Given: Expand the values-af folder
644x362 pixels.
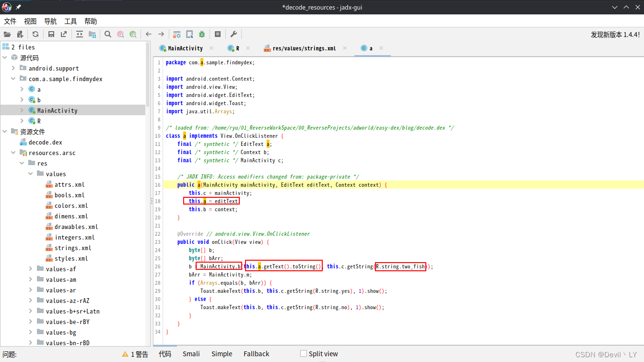Looking at the screenshot, I should 31,269.
